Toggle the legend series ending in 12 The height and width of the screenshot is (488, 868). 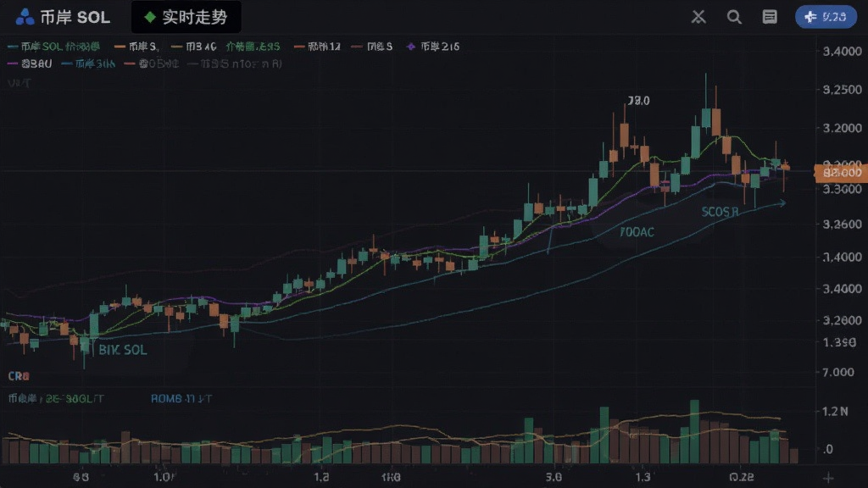317,47
